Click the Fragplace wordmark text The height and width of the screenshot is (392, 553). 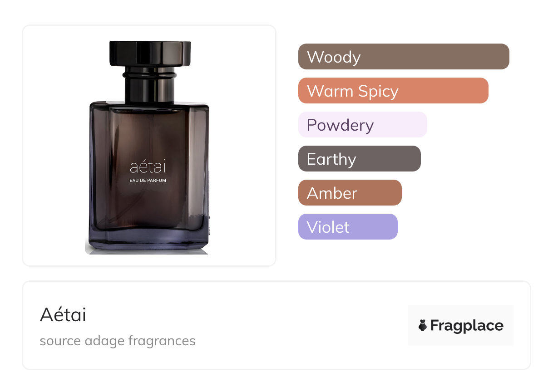[467, 326]
